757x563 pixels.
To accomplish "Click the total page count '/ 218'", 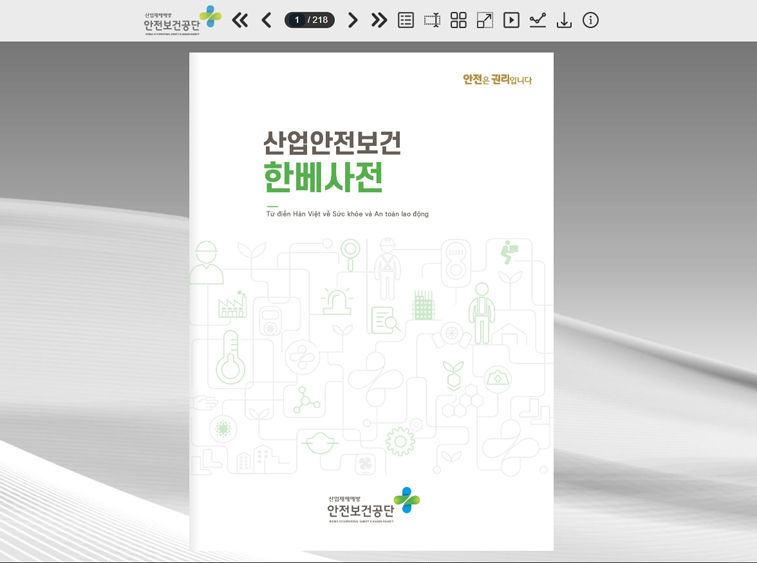I will pos(318,20).
